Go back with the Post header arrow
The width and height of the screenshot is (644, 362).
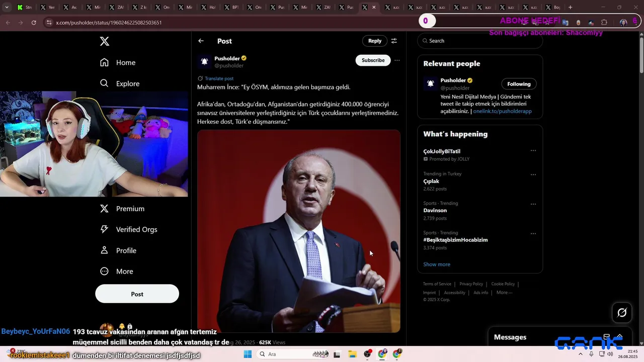[x=201, y=41]
